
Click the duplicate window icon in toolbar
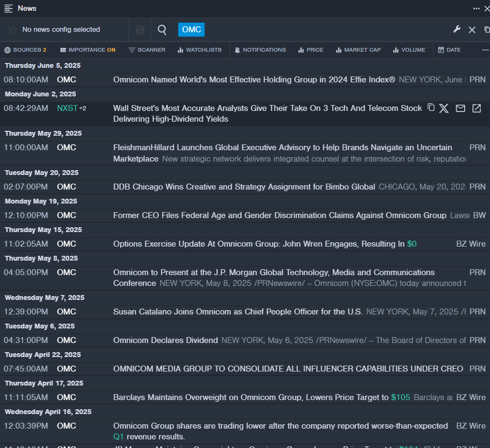point(487,30)
